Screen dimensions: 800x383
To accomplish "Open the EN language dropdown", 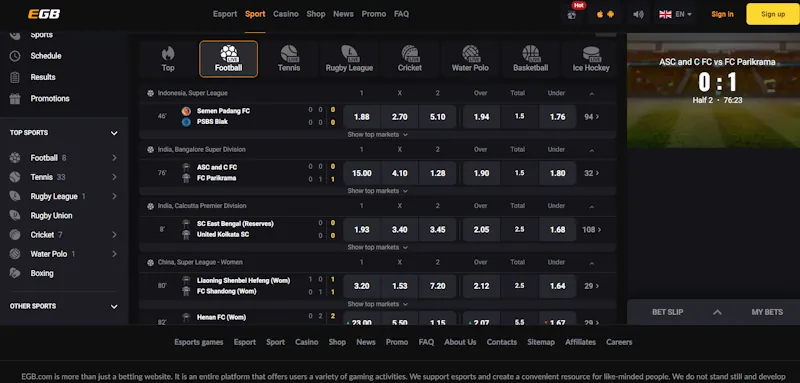I will pyautogui.click(x=675, y=14).
